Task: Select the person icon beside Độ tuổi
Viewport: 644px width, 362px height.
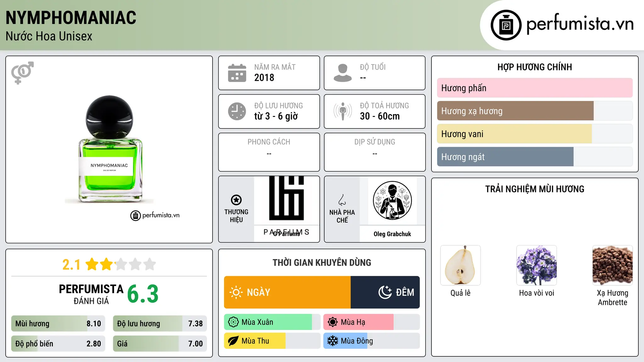Action: coord(343,73)
